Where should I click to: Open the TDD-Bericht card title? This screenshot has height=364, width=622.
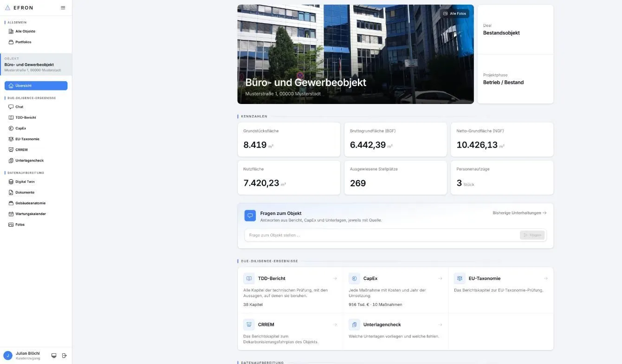(x=272, y=279)
